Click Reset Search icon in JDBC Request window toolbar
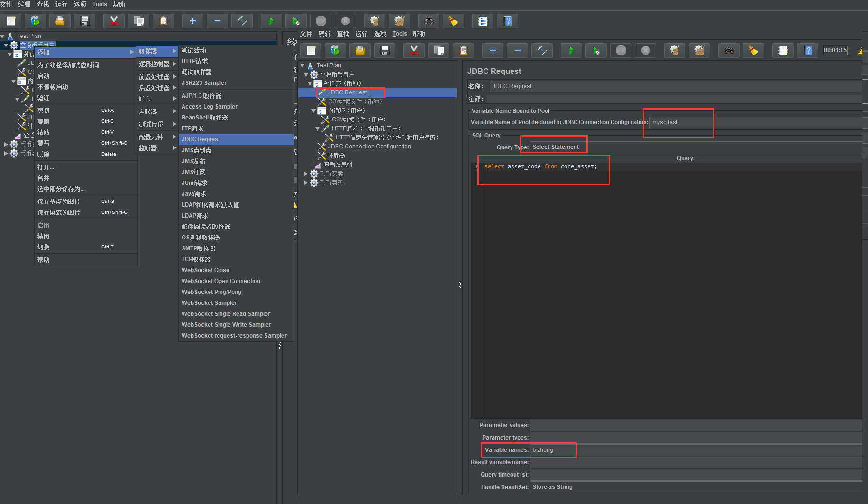Viewport: 868px width, 504px height. pyautogui.click(x=753, y=50)
